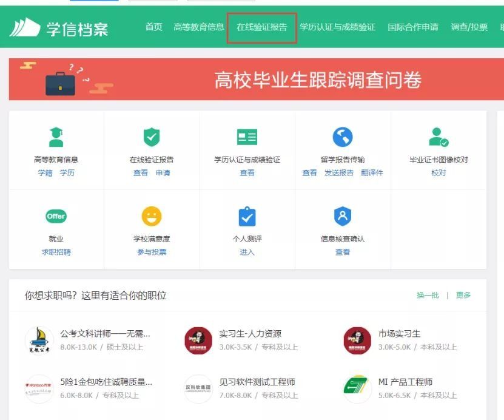Click the clipboard icon for 个人测评
The width and height of the screenshot is (504, 420).
click(247, 217)
